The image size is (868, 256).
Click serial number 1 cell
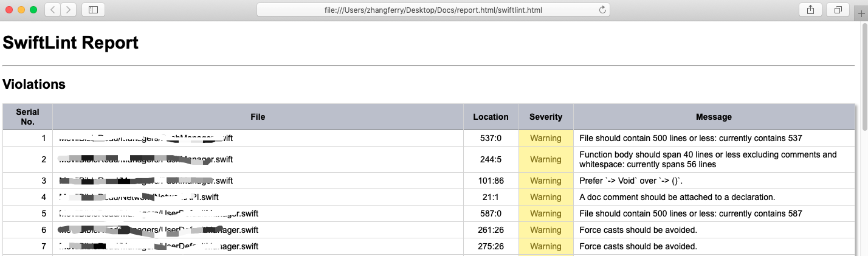28,138
